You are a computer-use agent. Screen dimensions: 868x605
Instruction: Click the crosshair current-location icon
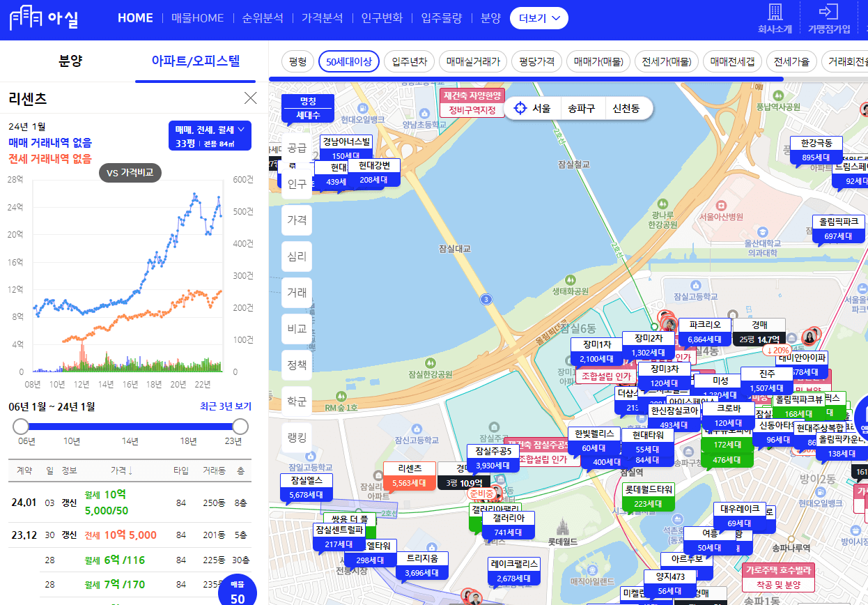click(x=520, y=108)
